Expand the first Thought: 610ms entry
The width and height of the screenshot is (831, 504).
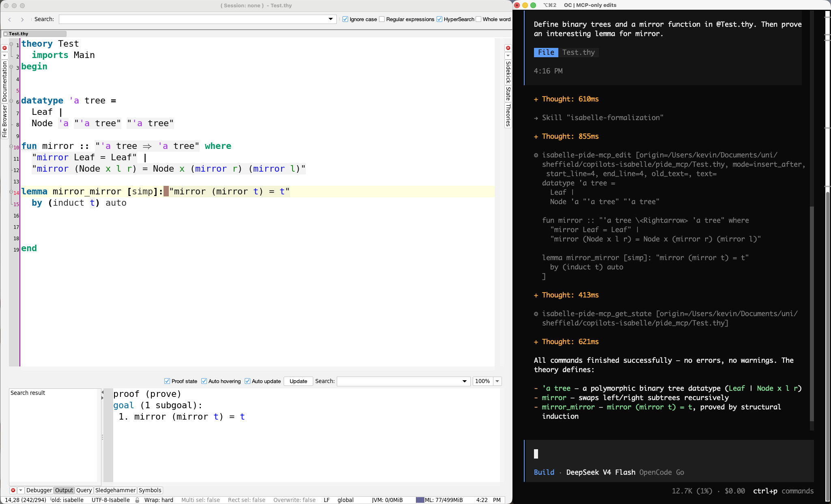(x=566, y=99)
